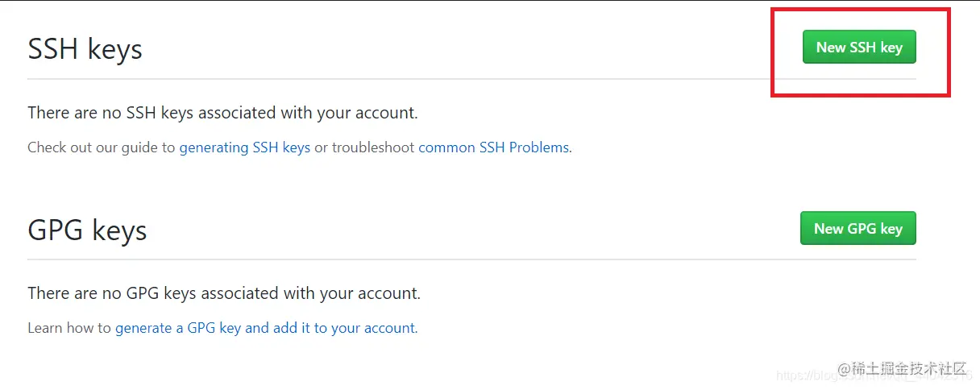
Task: Select the no GPG keys associated message
Action: click(223, 293)
